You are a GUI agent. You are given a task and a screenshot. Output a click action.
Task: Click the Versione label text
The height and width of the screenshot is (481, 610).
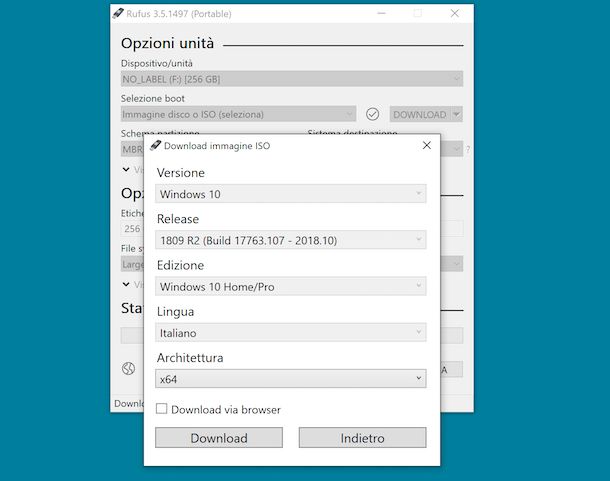pos(181,172)
